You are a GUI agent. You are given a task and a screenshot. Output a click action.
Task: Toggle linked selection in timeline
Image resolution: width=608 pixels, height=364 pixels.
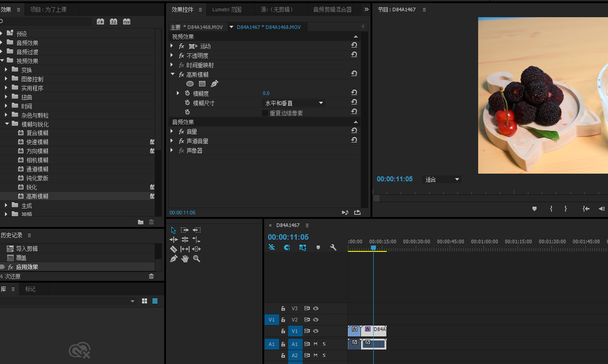pos(303,247)
